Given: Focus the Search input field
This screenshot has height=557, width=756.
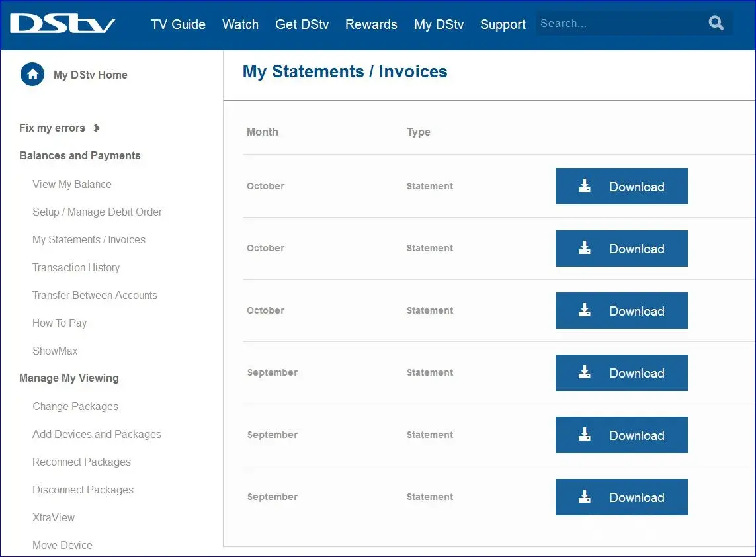Looking at the screenshot, I should click(x=618, y=24).
